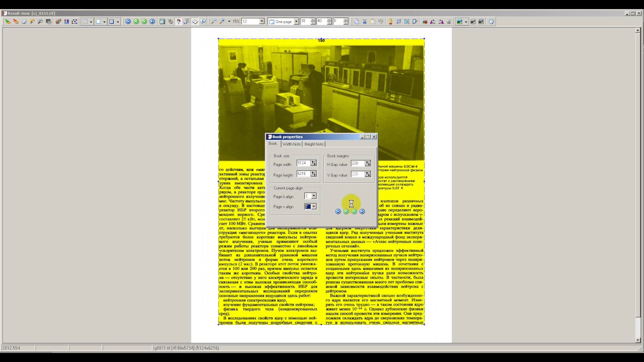
Task: Go to first page in Book properties dialog
Action: tap(338, 212)
